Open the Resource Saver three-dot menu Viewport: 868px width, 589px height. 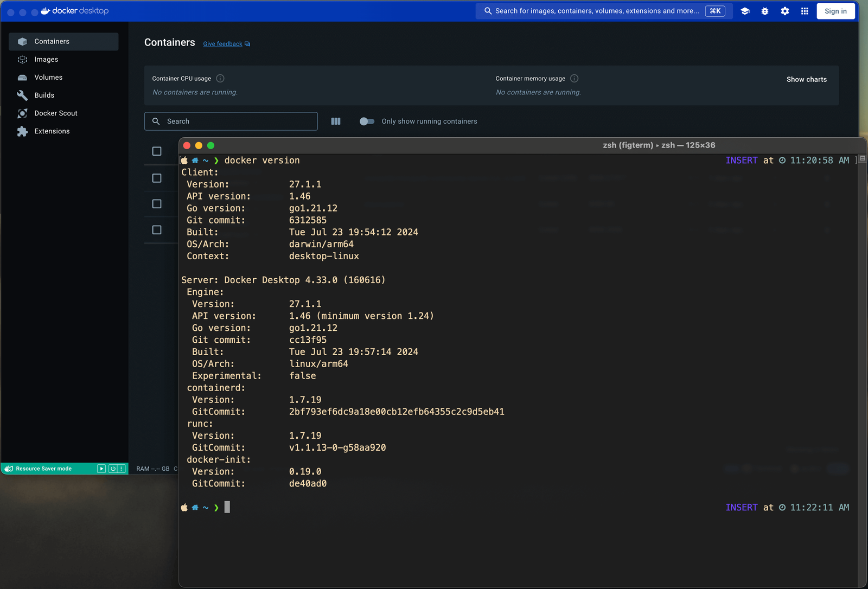120,468
